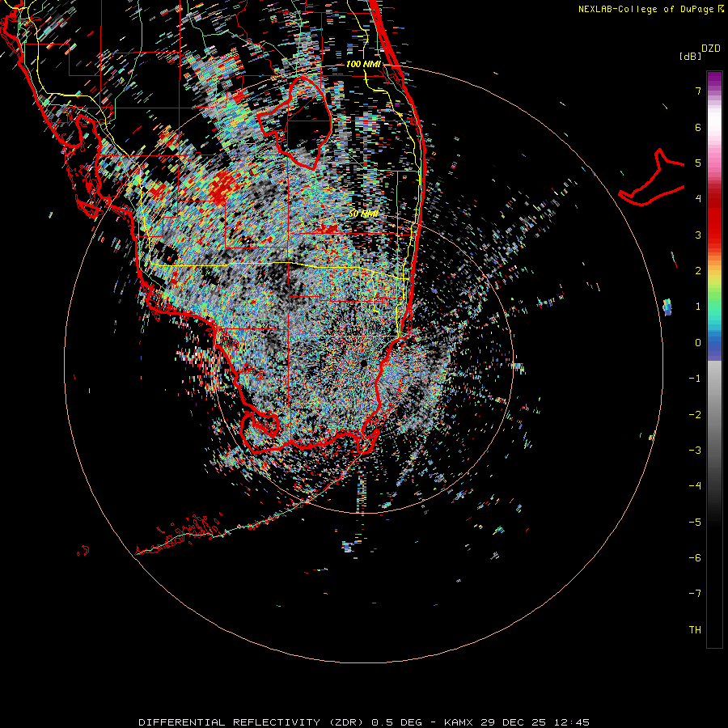Screen dimensions: 728x728
Task: Click the TH threshold label on legend
Action: pyautogui.click(x=695, y=630)
